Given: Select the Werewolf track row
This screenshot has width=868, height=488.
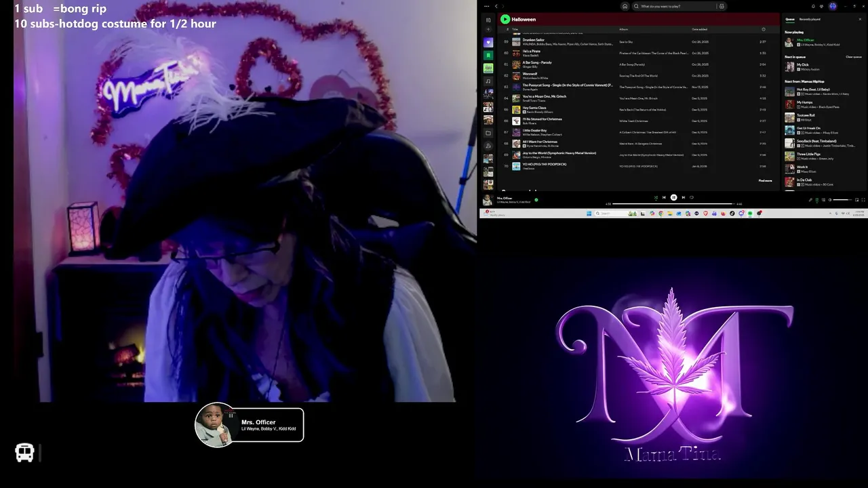Looking at the screenshot, I should [x=639, y=76].
